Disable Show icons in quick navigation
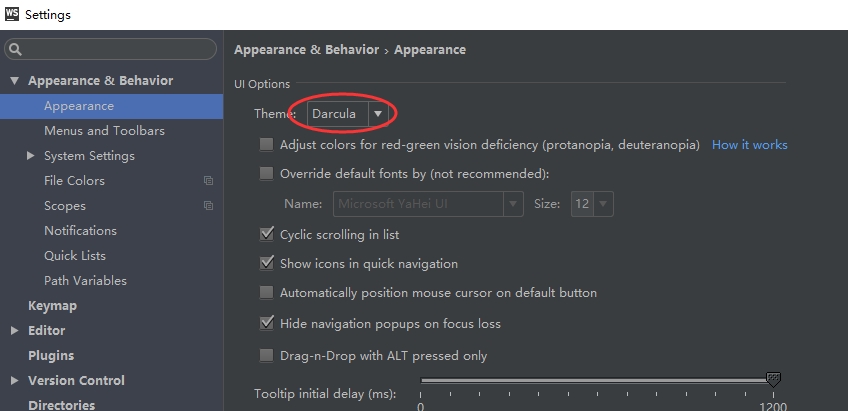The image size is (848, 411). point(266,264)
